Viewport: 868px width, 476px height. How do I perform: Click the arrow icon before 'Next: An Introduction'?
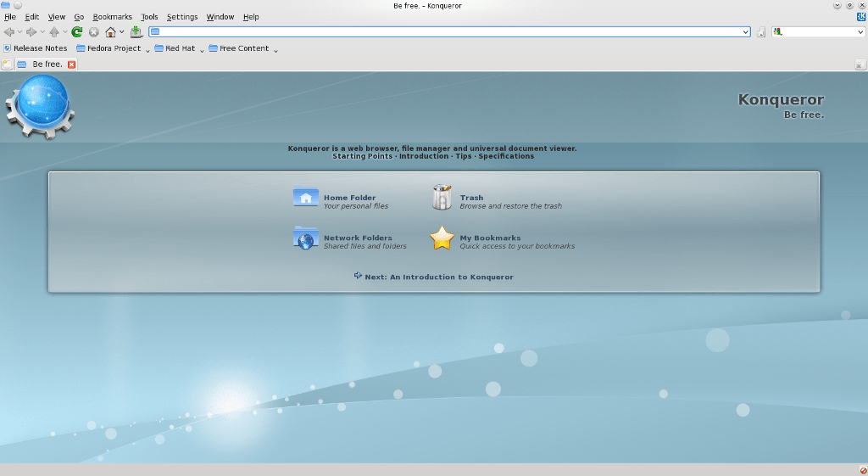click(359, 276)
